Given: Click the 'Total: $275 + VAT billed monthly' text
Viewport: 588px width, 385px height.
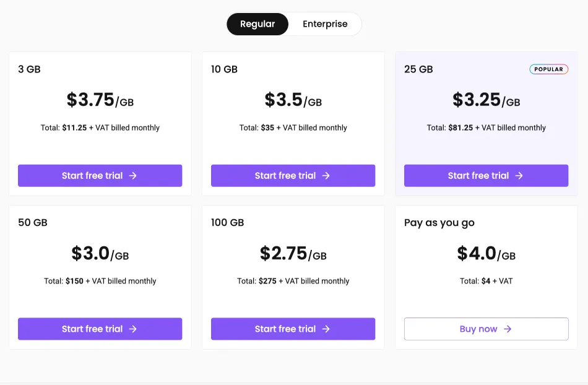Looking at the screenshot, I should [293, 281].
